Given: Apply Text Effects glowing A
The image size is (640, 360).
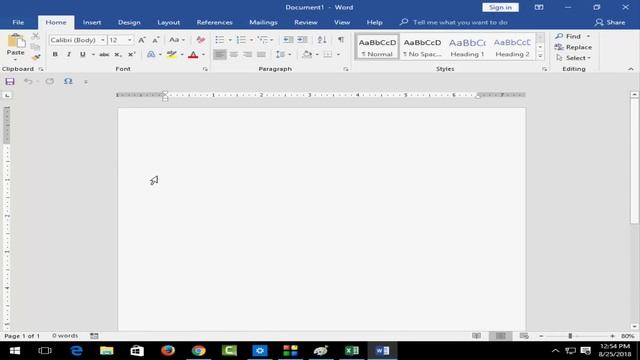Looking at the screenshot, I should tap(151, 55).
